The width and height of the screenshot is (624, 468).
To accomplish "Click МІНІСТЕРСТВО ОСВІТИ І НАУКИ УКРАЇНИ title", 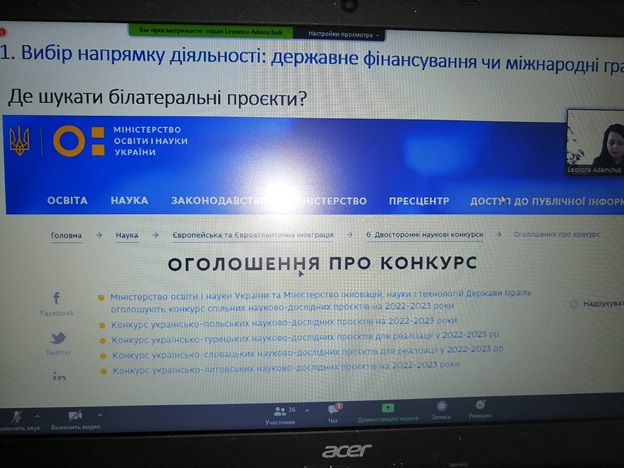I will [x=150, y=141].
